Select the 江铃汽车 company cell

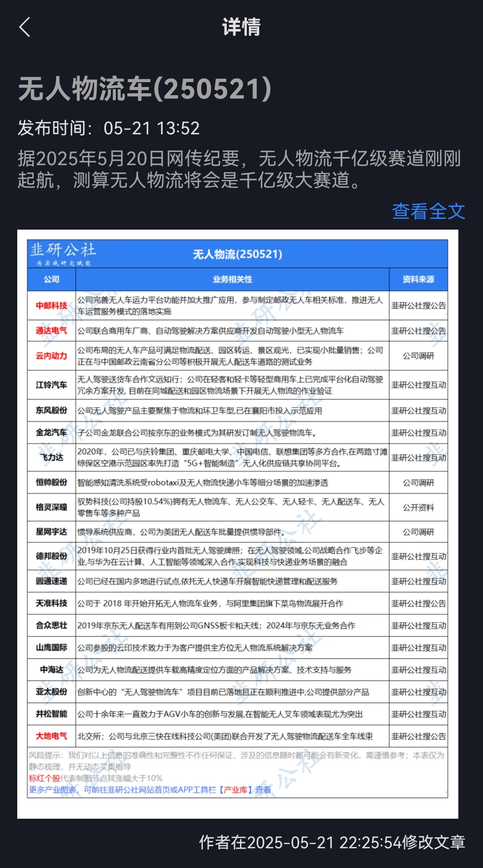click(x=51, y=385)
